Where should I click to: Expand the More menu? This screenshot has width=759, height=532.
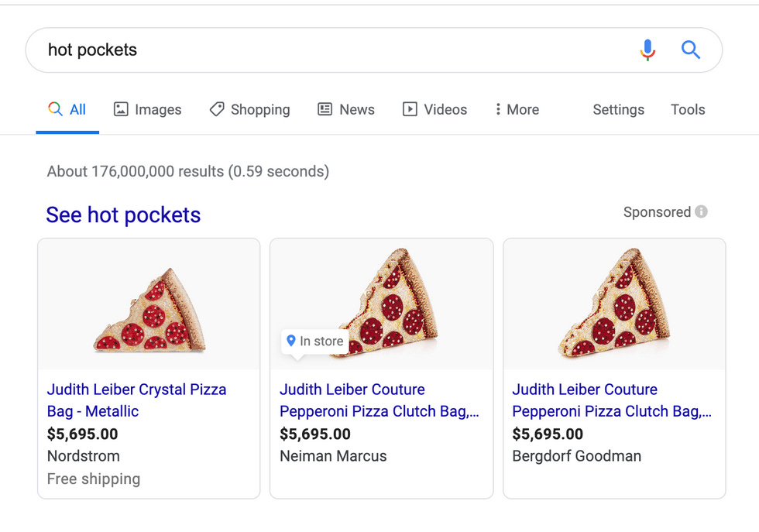517,109
